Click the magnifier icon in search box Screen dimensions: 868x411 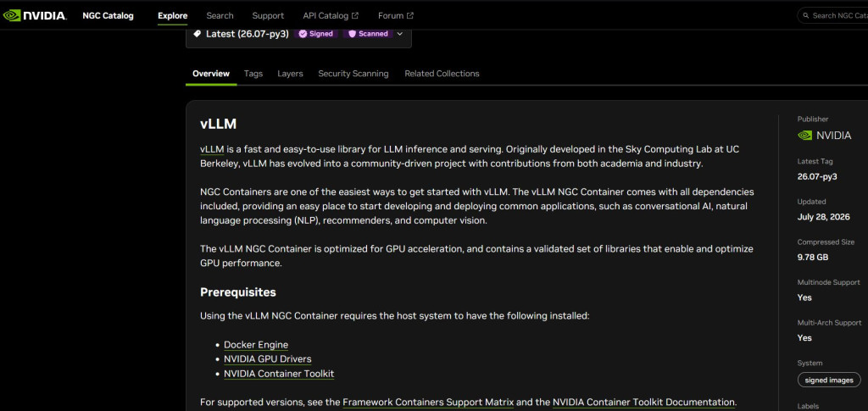pyautogui.click(x=806, y=15)
